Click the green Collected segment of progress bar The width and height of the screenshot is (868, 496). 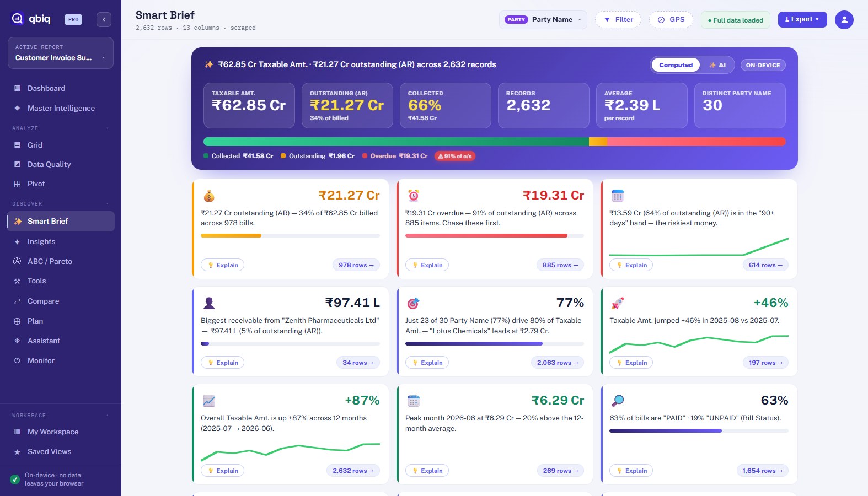pyautogui.click(x=396, y=142)
